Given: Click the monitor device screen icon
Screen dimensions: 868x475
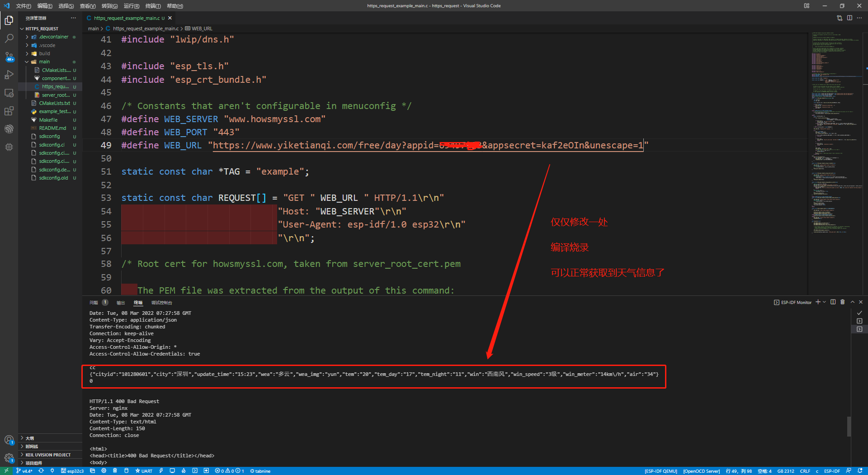Looking at the screenshot, I should (x=172, y=470).
